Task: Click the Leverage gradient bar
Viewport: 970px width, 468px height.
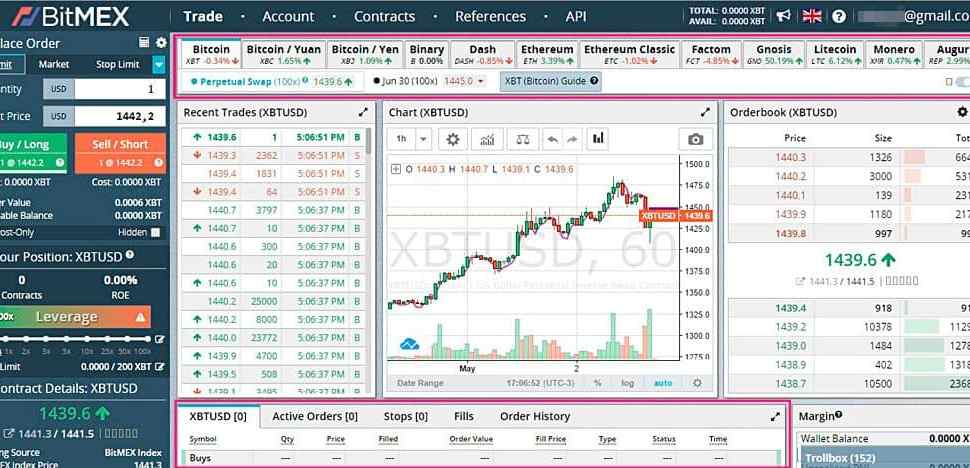Action: coord(74,317)
